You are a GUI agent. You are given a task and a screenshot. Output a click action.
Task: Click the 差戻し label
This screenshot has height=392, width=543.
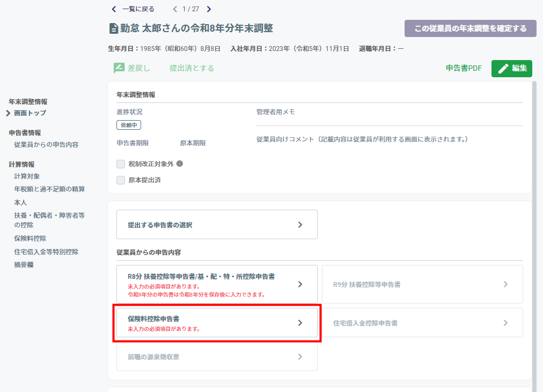point(139,68)
